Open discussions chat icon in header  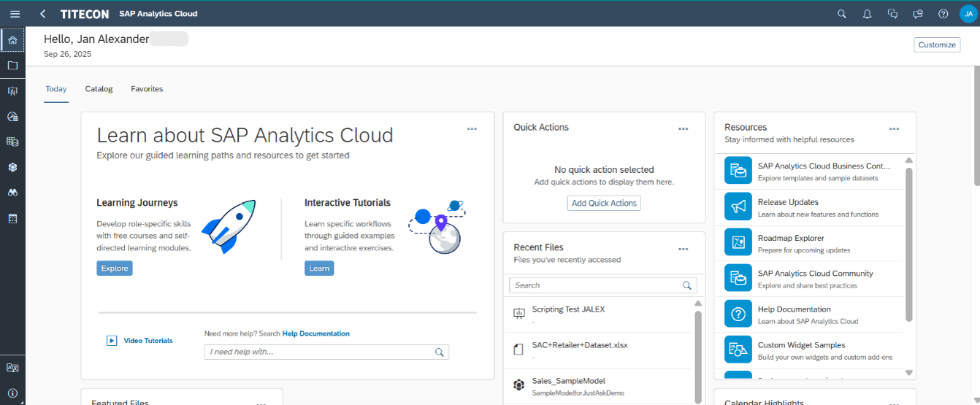(892, 14)
